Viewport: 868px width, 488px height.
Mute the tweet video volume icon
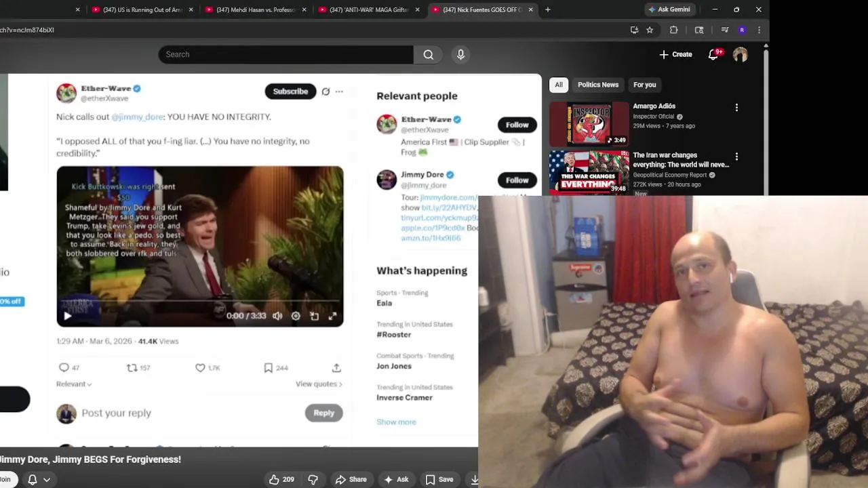[277, 316]
